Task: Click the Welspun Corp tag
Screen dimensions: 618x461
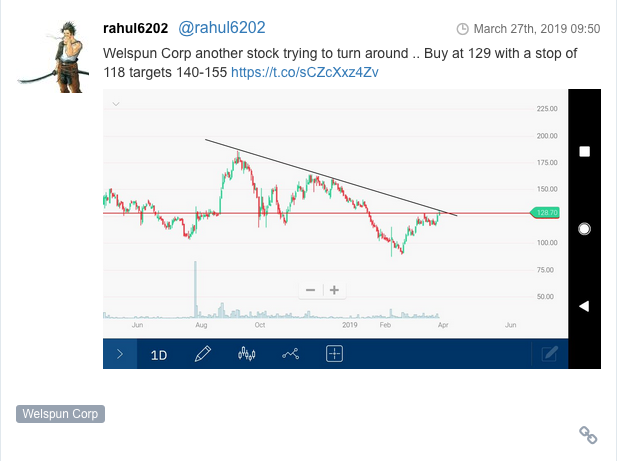Action: click(x=60, y=414)
